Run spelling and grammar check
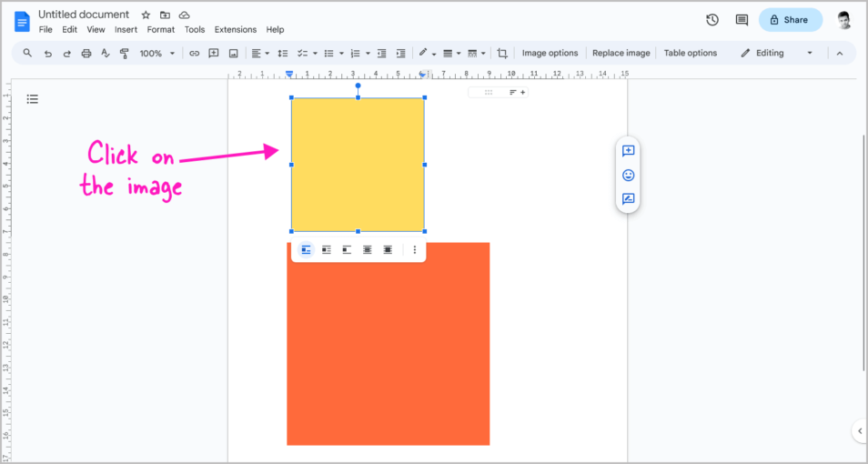This screenshot has height=464, width=868. (x=106, y=54)
